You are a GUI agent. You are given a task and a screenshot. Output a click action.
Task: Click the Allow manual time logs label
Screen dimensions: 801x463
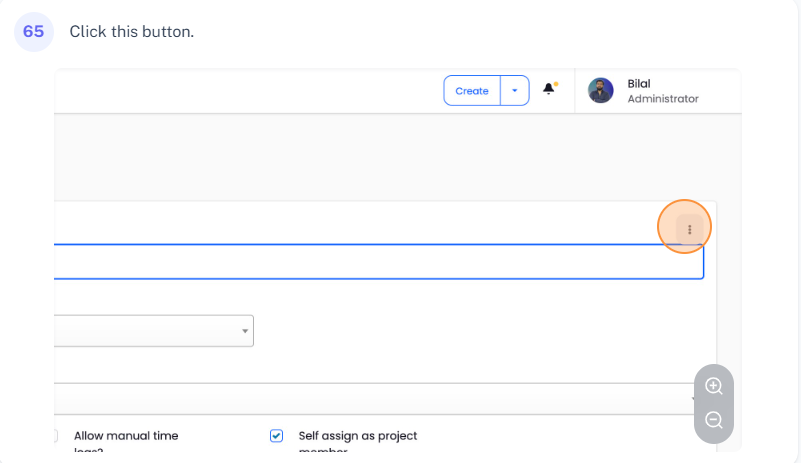click(126, 436)
